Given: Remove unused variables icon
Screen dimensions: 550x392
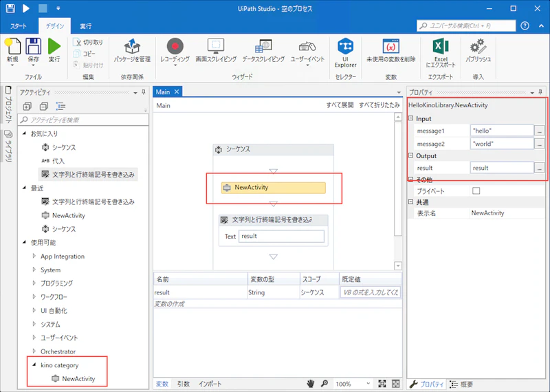Looking at the screenshot, I should coord(390,46).
